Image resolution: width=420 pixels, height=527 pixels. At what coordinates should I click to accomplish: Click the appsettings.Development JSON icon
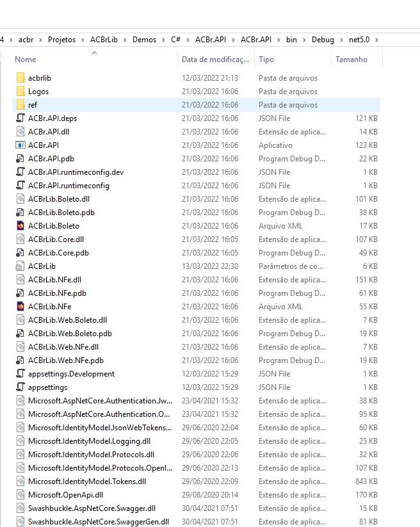[x=20, y=374]
